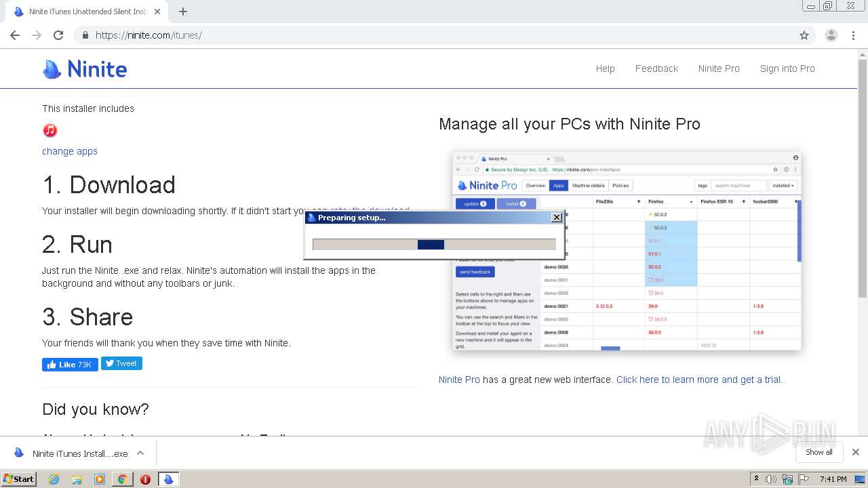The width and height of the screenshot is (868, 488).
Task: Open the Feedback page
Action: click(656, 68)
